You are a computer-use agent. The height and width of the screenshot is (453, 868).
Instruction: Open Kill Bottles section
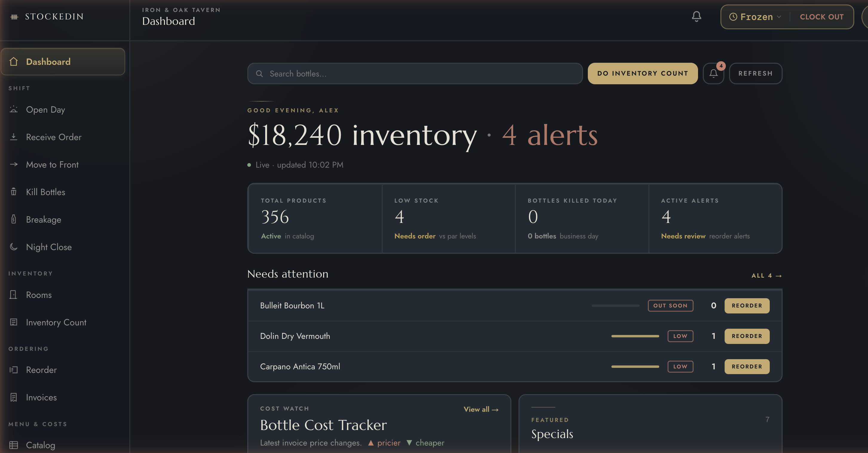click(x=63, y=192)
